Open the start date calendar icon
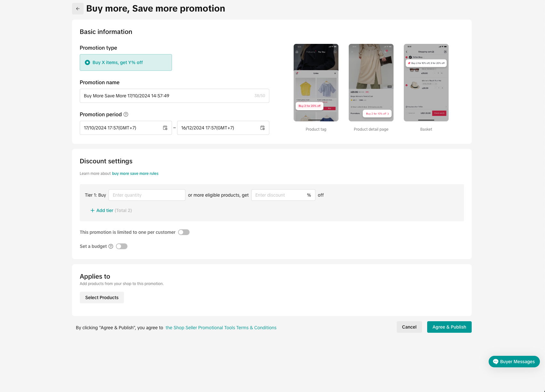 165,128
